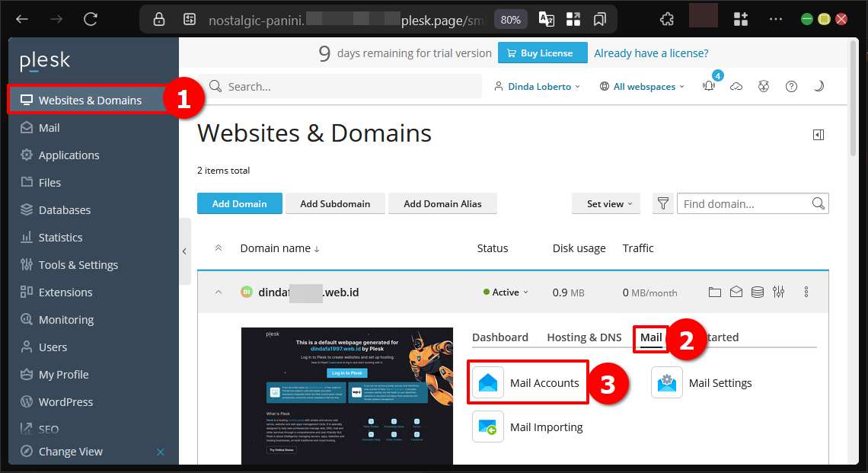Toggle dark mode moon icon
This screenshot has width=868, height=473.
click(819, 86)
